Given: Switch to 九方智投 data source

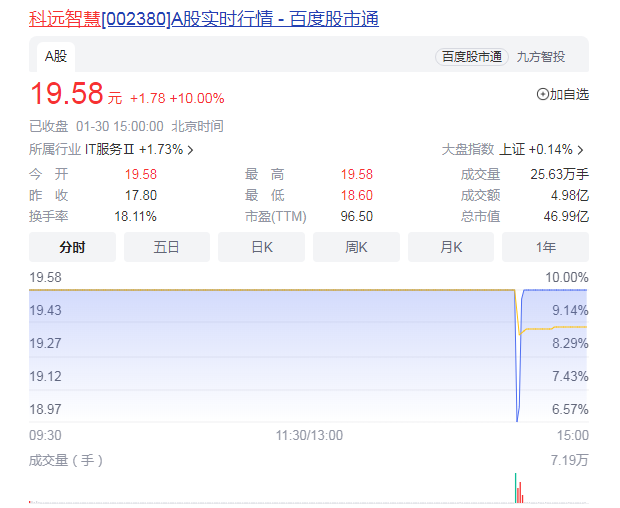Looking at the screenshot, I should pos(541,57).
